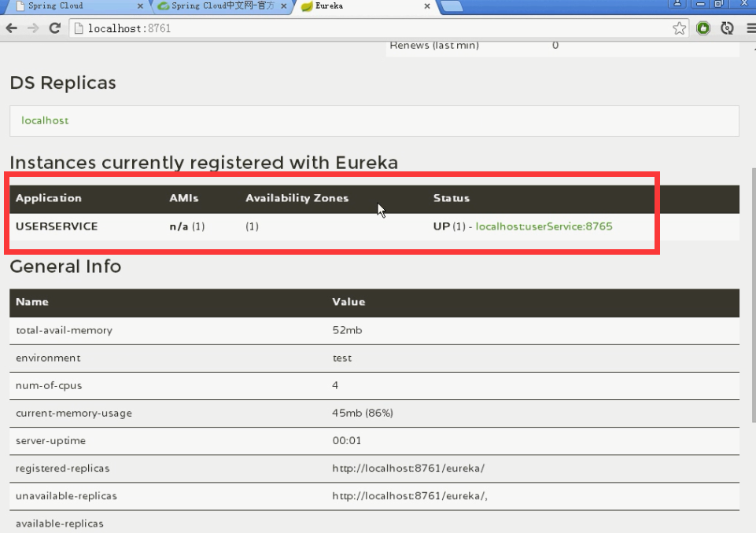The height and width of the screenshot is (533, 756).
Task: Click the server-uptime row name
Action: point(50,440)
